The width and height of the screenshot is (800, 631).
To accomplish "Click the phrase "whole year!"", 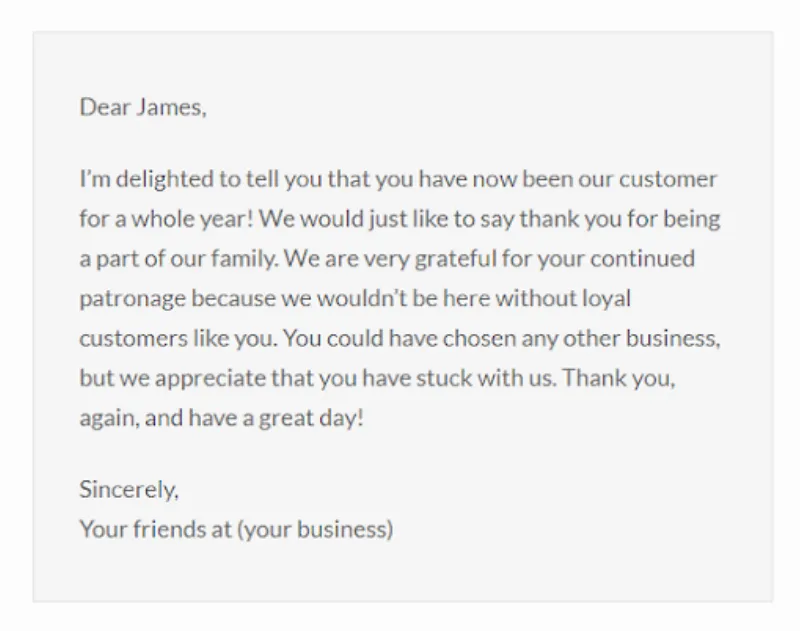I will coord(181,219).
